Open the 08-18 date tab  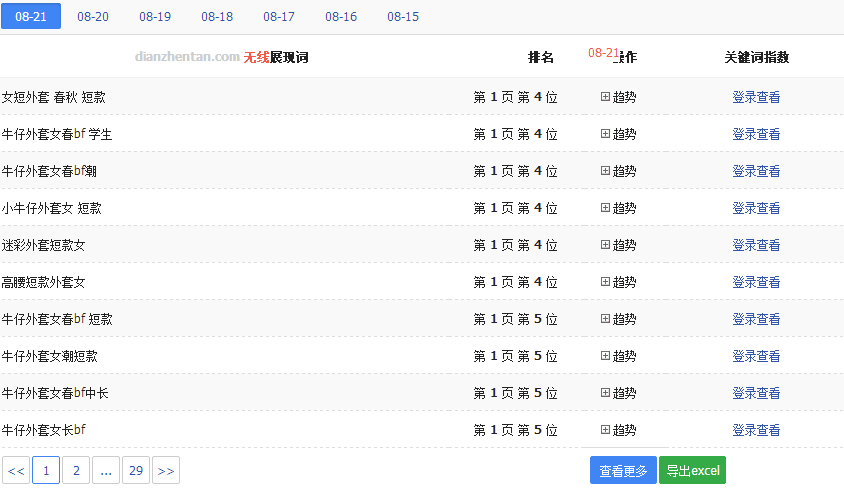tap(217, 16)
